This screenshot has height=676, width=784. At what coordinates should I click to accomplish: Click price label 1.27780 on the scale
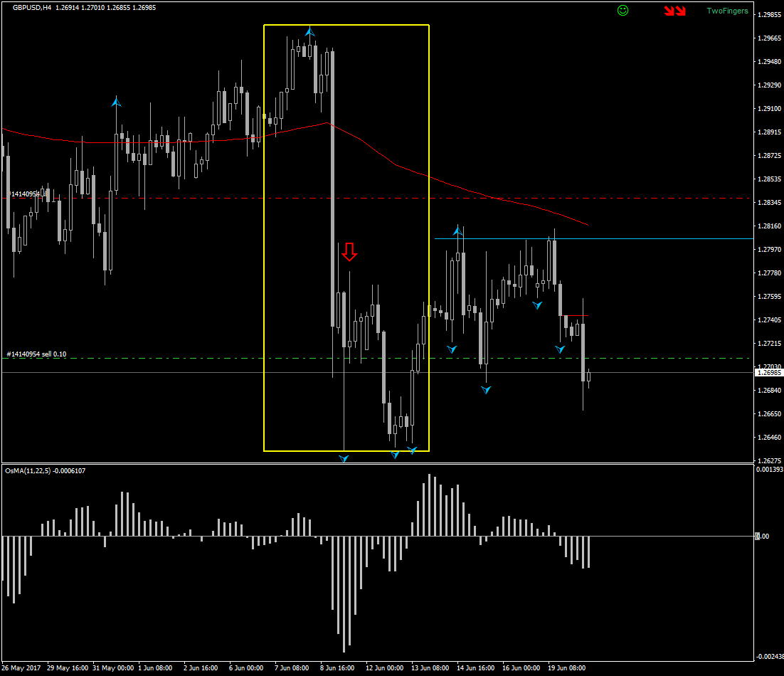pos(769,273)
